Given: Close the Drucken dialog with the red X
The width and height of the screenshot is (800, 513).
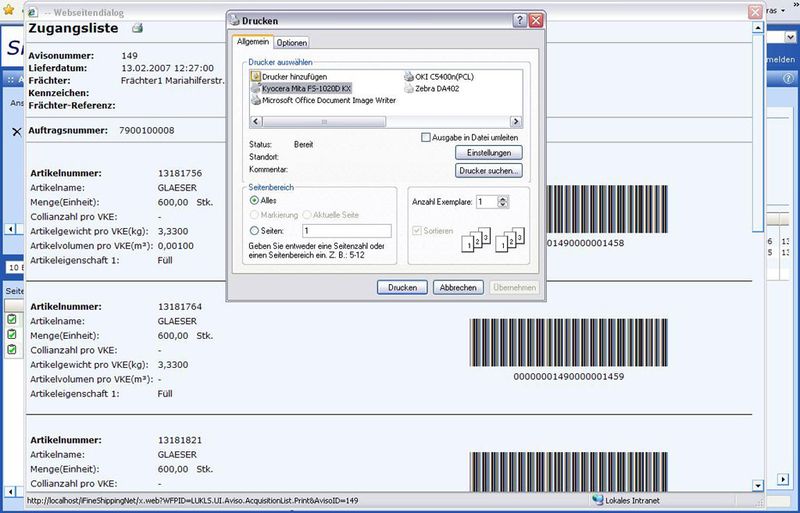Looking at the screenshot, I should pos(537,21).
